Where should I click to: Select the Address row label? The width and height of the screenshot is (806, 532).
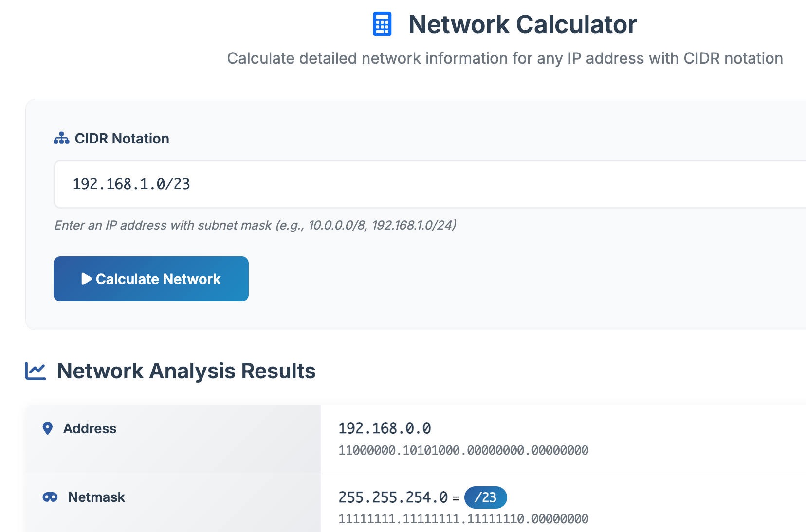[90, 428]
